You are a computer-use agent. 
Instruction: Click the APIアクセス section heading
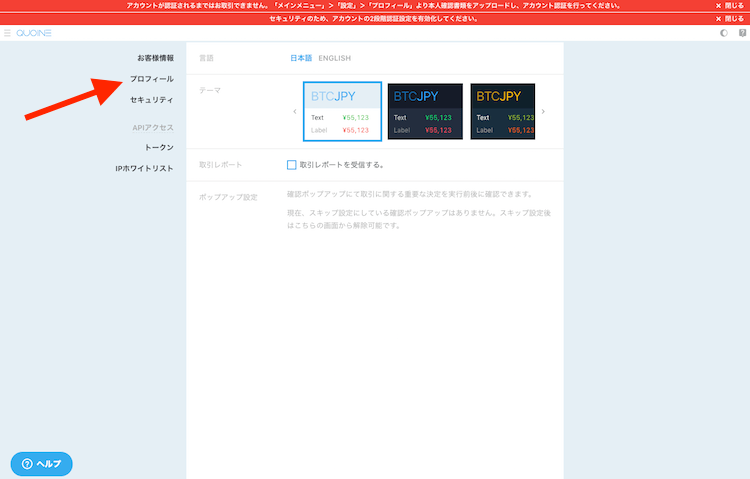(153, 128)
